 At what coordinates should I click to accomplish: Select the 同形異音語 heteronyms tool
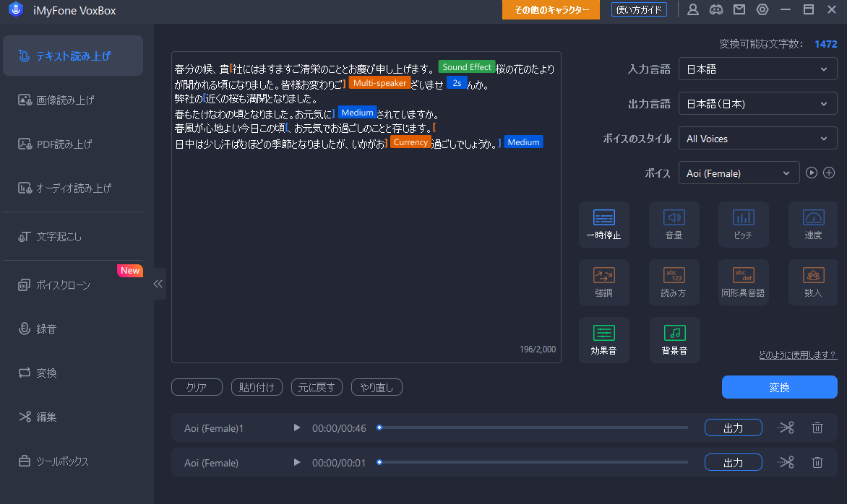point(743,282)
